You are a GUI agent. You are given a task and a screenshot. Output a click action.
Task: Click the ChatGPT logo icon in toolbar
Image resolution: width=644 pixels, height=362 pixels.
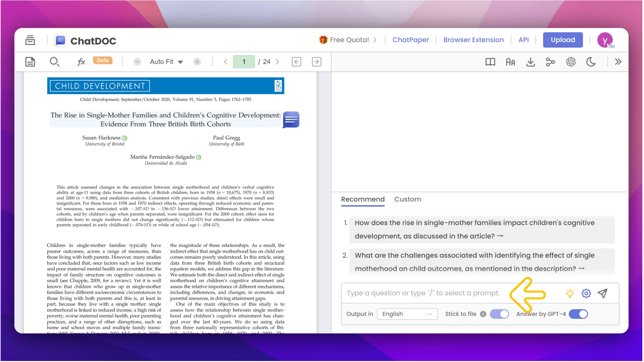(571, 62)
